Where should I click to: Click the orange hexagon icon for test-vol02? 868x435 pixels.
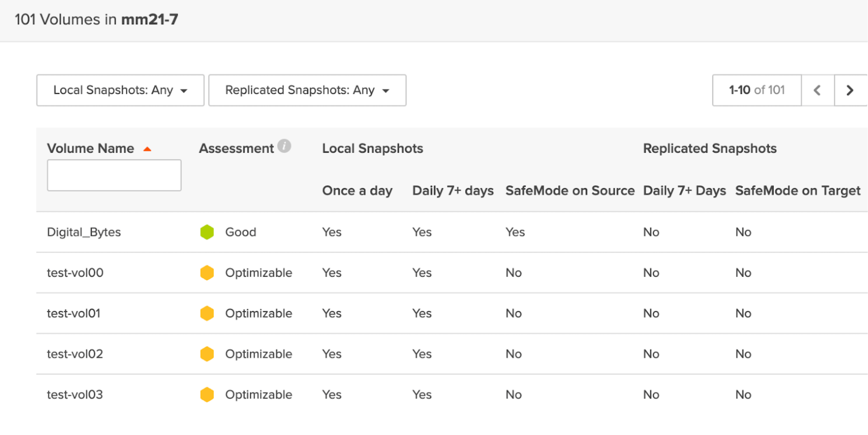pos(207,354)
